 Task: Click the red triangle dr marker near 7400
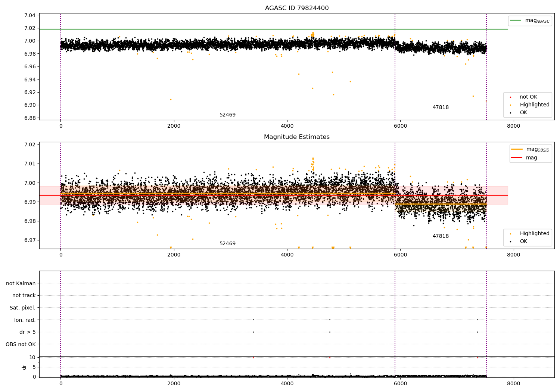477,357
